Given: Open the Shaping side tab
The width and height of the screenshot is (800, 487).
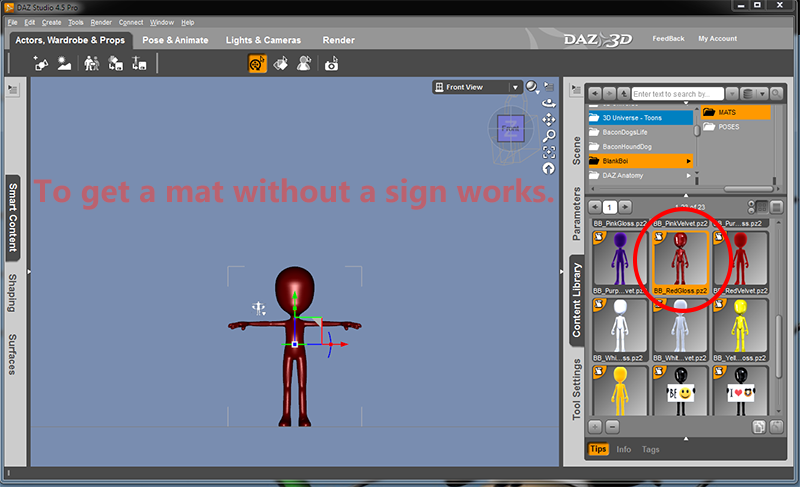Looking at the screenshot, I should pyautogui.click(x=12, y=293).
